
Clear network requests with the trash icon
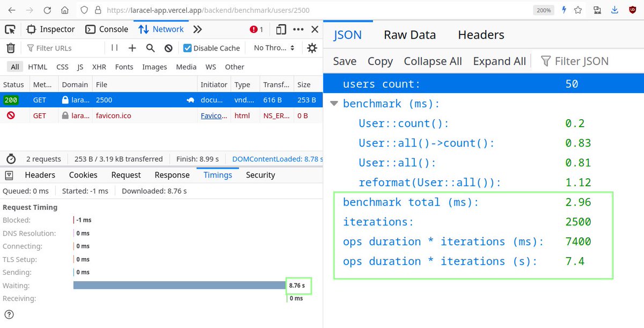coord(10,48)
